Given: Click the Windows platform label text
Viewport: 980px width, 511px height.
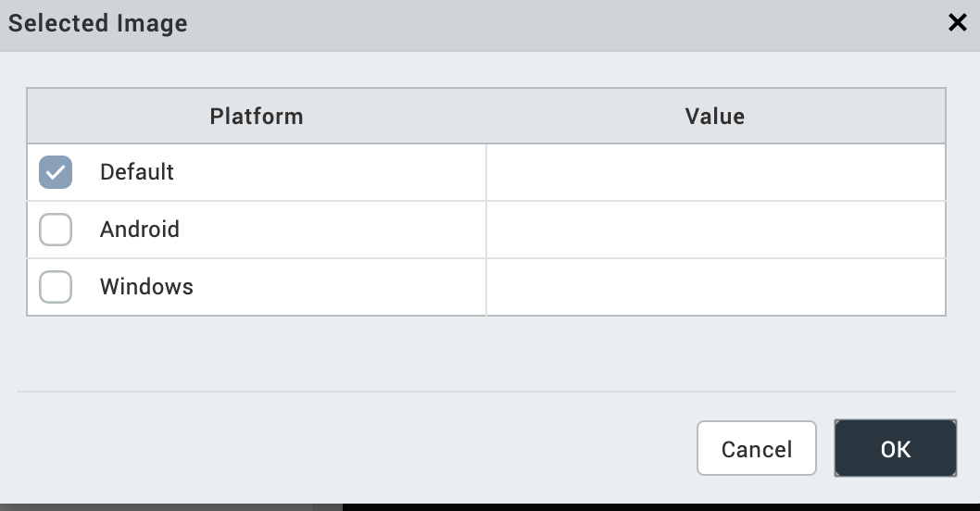Looking at the screenshot, I should click(x=146, y=287).
